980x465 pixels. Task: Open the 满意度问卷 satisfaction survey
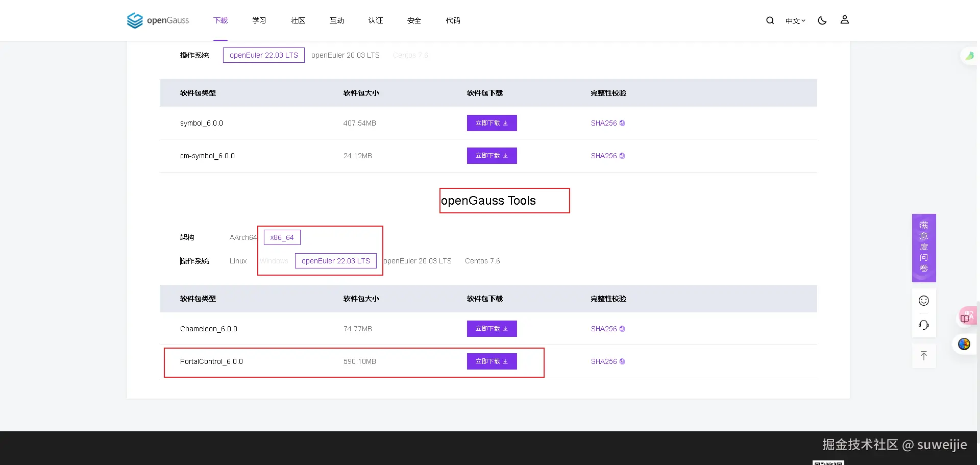923,248
